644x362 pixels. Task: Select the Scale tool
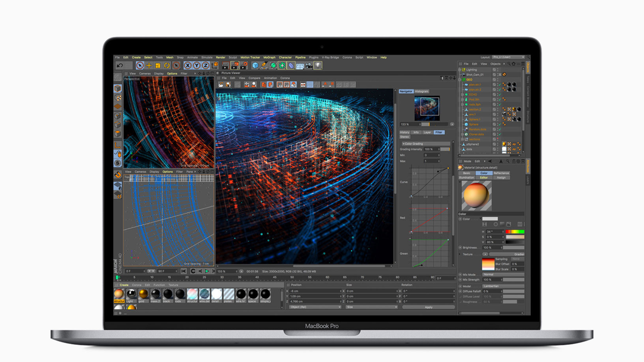[x=158, y=65]
